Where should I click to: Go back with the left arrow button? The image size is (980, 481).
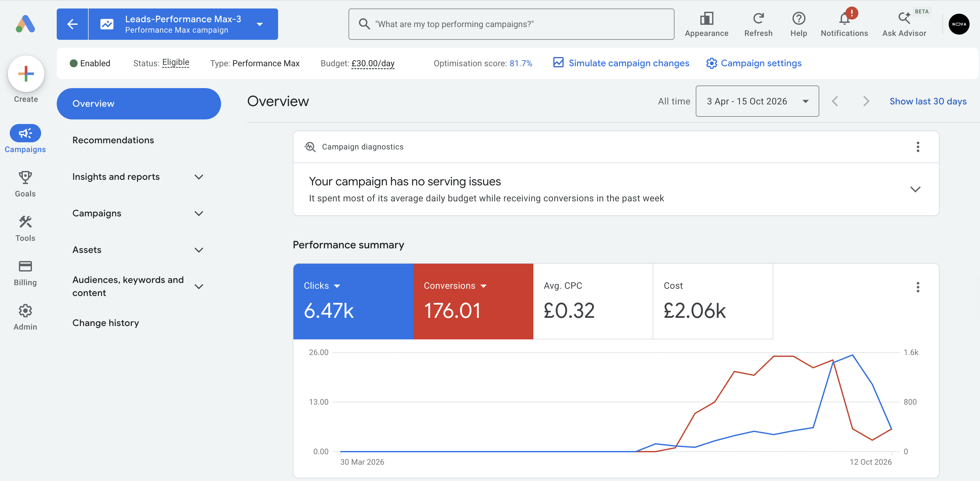click(72, 24)
